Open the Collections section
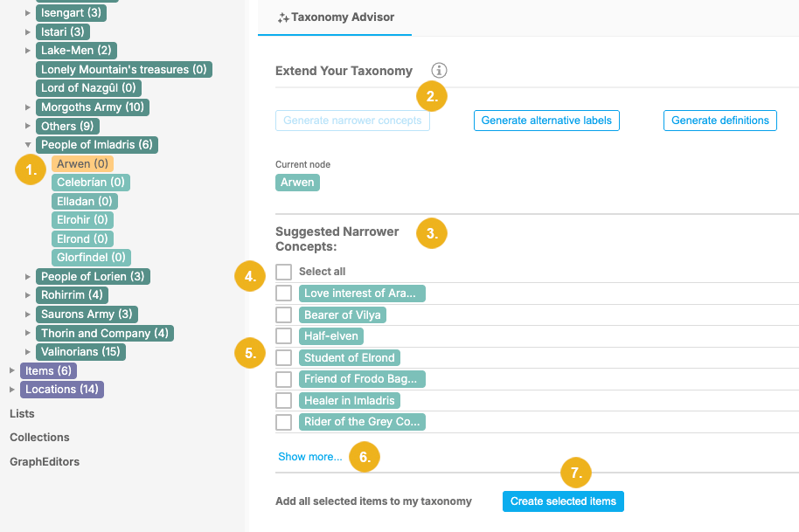This screenshot has width=799, height=532. [39, 437]
